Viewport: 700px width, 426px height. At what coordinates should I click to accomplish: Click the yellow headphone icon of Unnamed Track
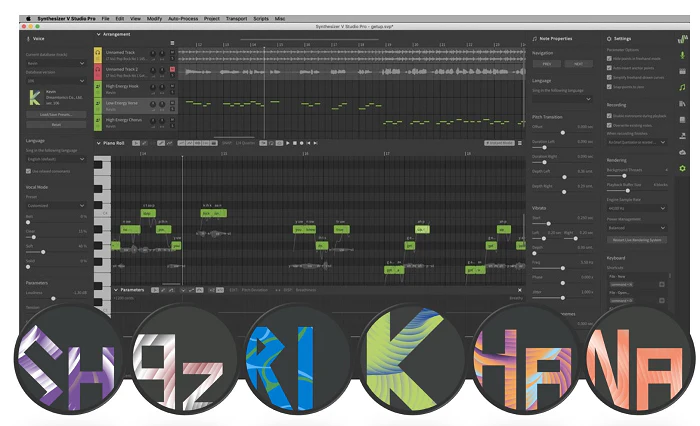pyautogui.click(x=98, y=55)
